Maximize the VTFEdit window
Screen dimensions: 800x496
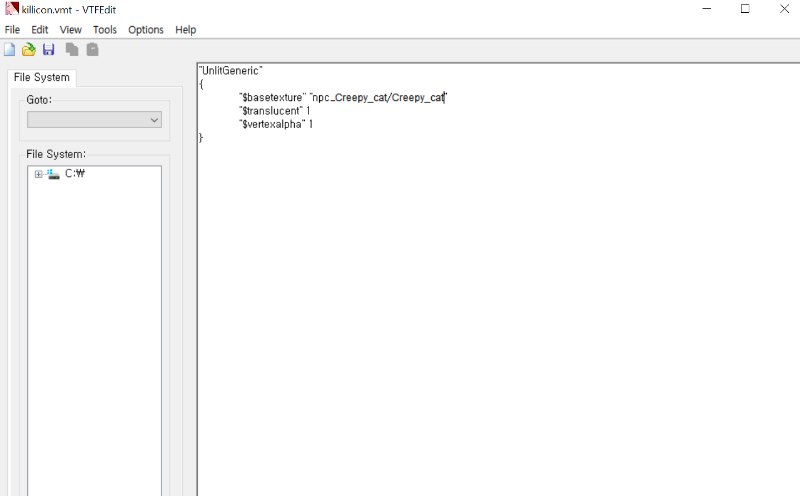click(x=745, y=9)
